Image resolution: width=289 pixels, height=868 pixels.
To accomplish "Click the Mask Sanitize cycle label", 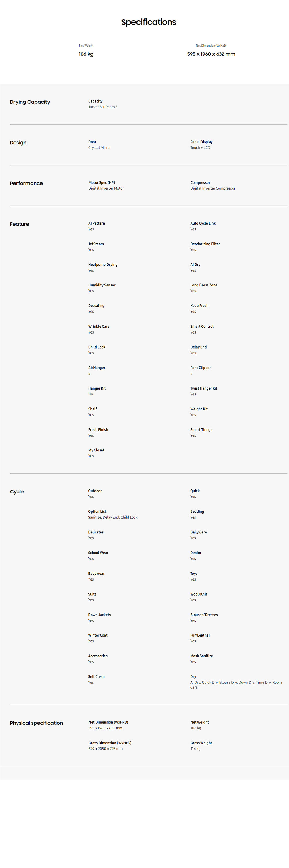I will [x=201, y=656].
